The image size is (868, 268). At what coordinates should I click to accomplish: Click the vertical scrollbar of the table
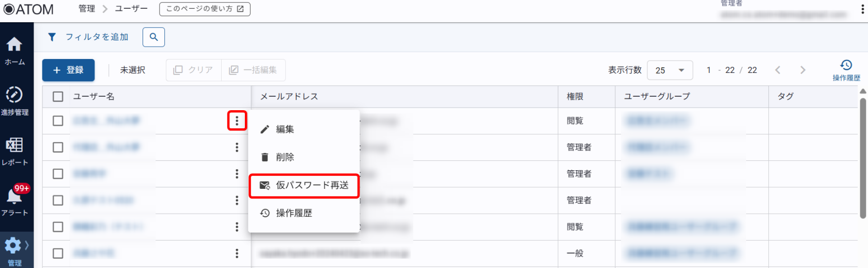(862, 155)
